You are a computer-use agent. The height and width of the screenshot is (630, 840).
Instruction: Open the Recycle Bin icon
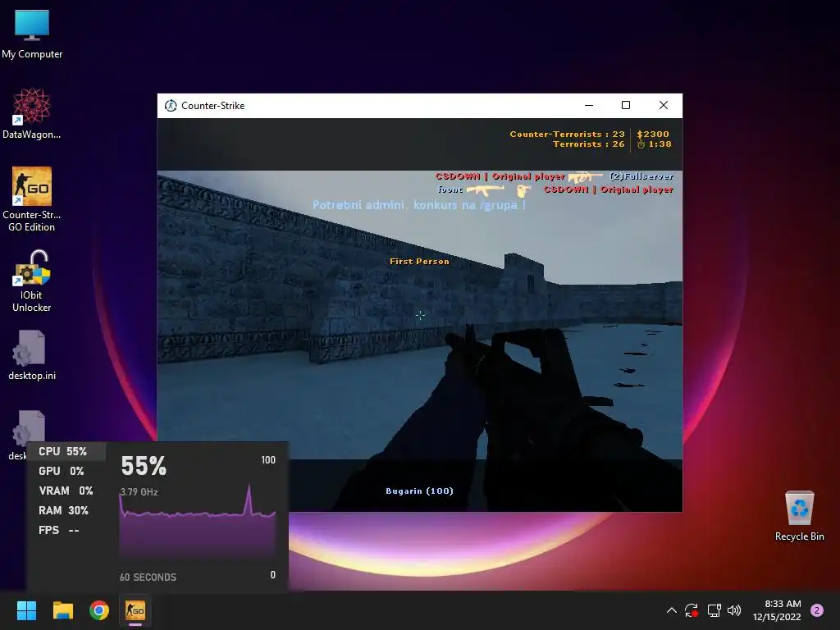coord(799,516)
